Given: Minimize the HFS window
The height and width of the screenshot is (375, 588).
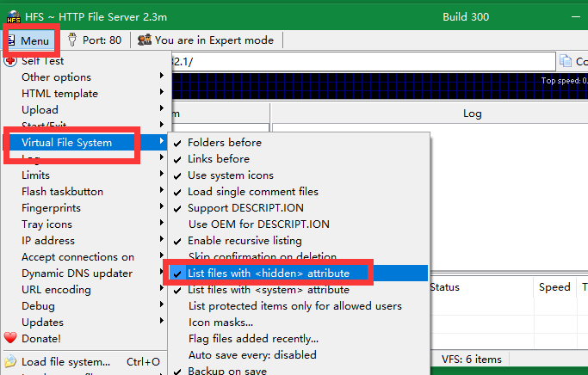Looking at the screenshot, I should 576,17.
